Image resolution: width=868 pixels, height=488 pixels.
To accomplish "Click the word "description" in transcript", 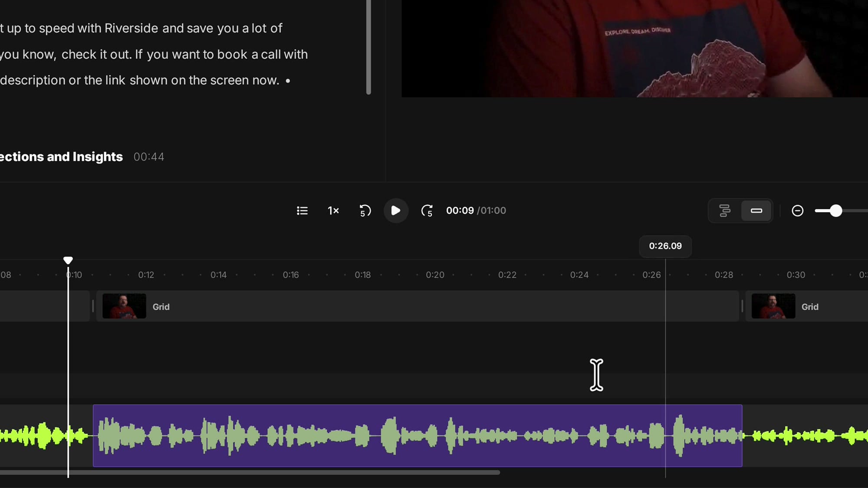I will (33, 81).
